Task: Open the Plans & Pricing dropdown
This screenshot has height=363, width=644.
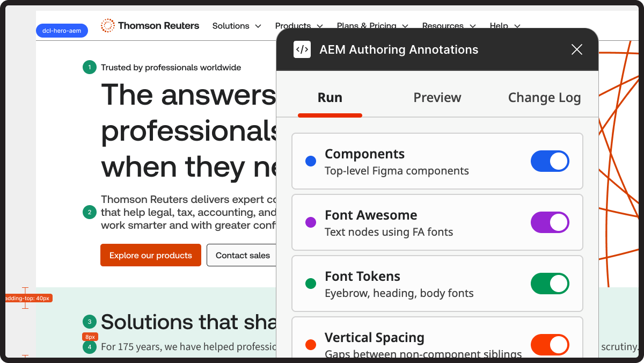Action: click(x=372, y=26)
